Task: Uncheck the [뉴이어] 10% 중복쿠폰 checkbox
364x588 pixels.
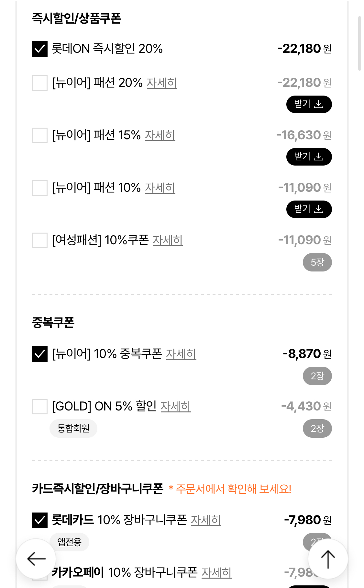Action: pyautogui.click(x=40, y=354)
